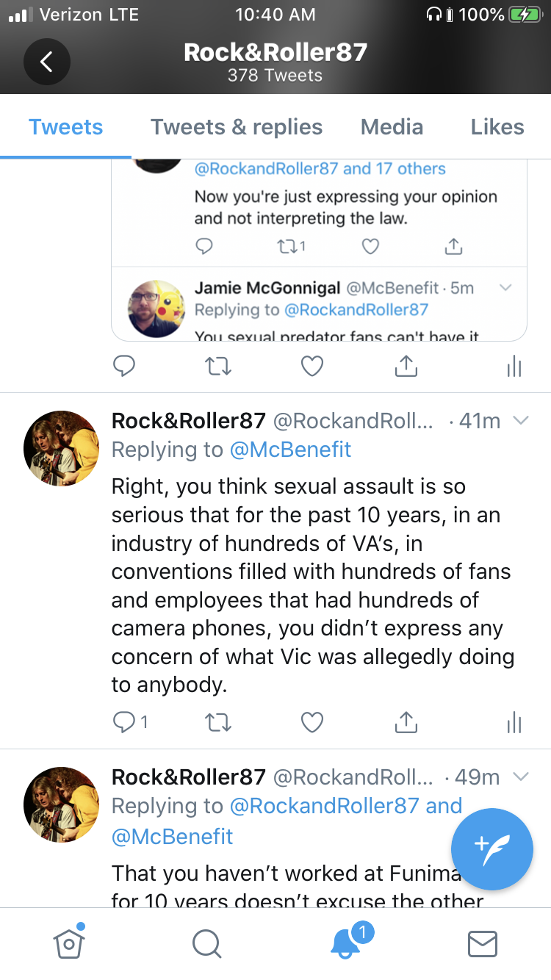View analytics for the 41m tweet
The width and height of the screenshot is (551, 980).
514,723
